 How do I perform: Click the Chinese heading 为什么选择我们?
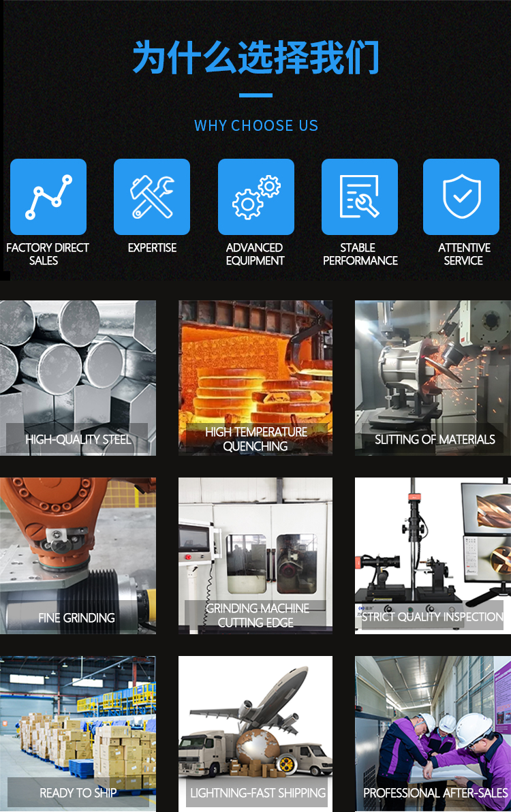255,57
